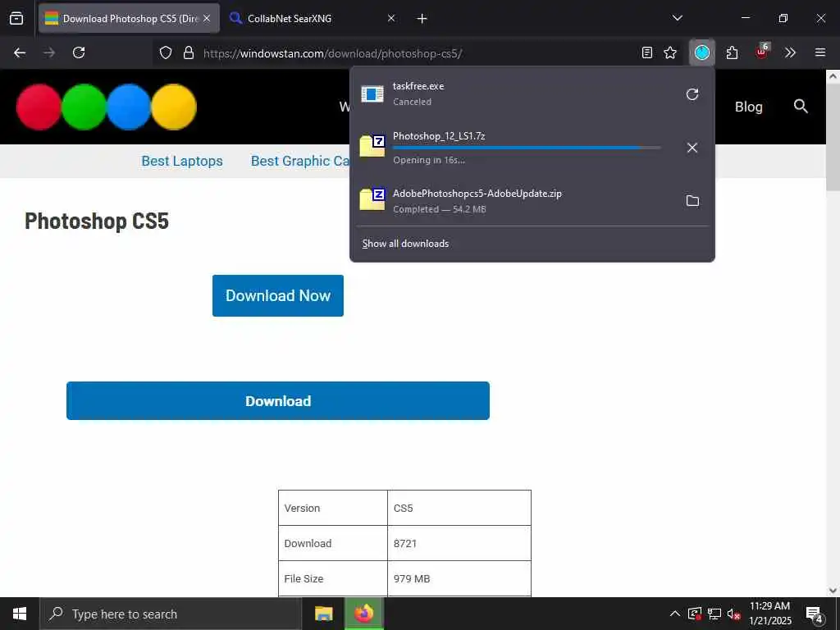This screenshot has width=840, height=630.
Task: Open the Firefox View tab overview icon
Action: point(16,18)
